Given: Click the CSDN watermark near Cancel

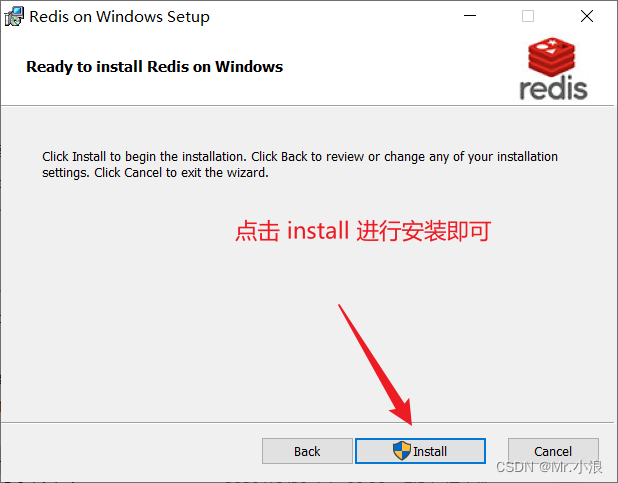Looking at the screenshot, I should tap(549, 467).
